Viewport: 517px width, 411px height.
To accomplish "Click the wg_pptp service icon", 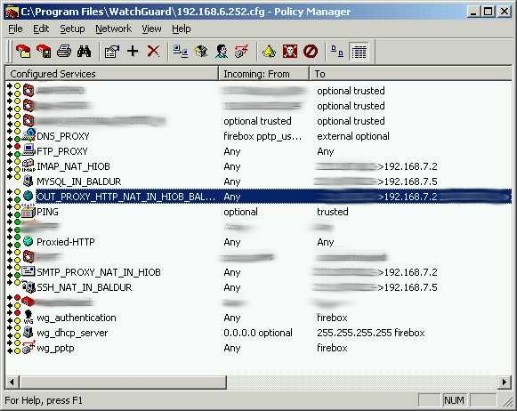I will pos(29,347).
